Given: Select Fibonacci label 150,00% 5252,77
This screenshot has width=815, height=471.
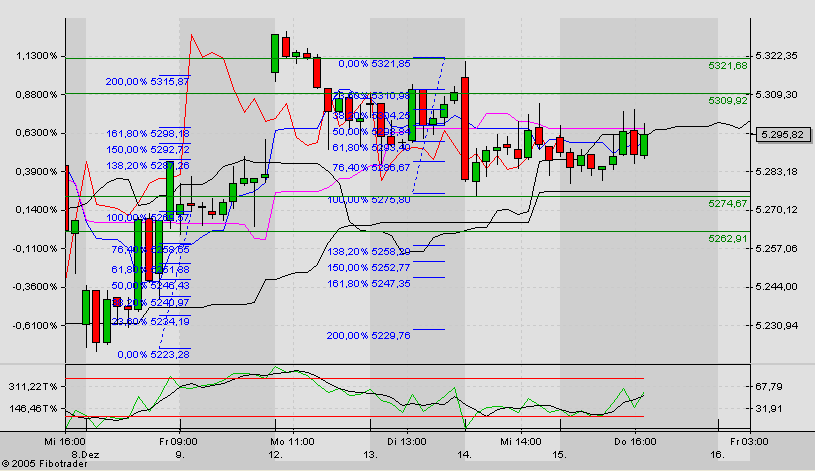Looking at the screenshot, I should pyautogui.click(x=369, y=268).
